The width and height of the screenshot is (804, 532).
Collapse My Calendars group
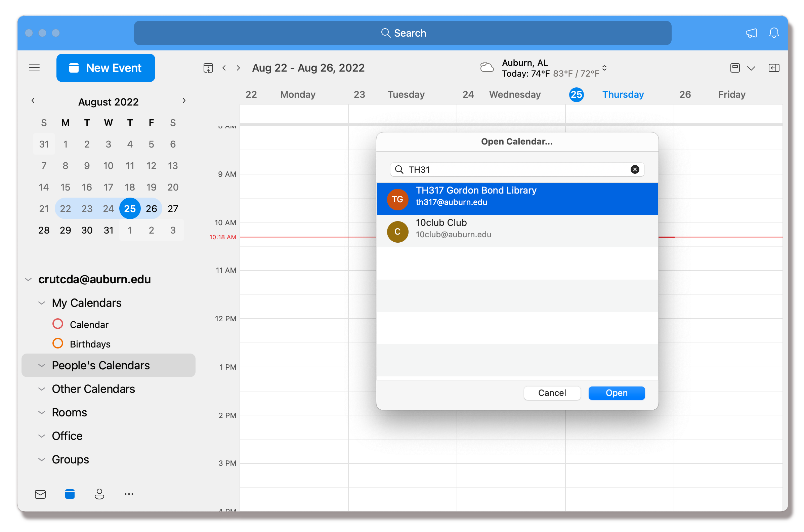[41, 303]
